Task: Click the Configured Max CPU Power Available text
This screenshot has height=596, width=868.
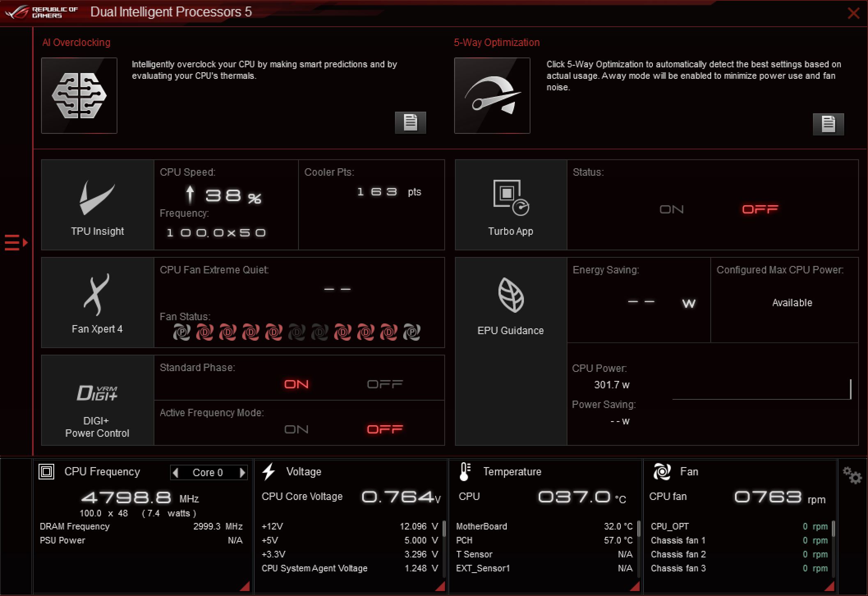Action: [792, 303]
